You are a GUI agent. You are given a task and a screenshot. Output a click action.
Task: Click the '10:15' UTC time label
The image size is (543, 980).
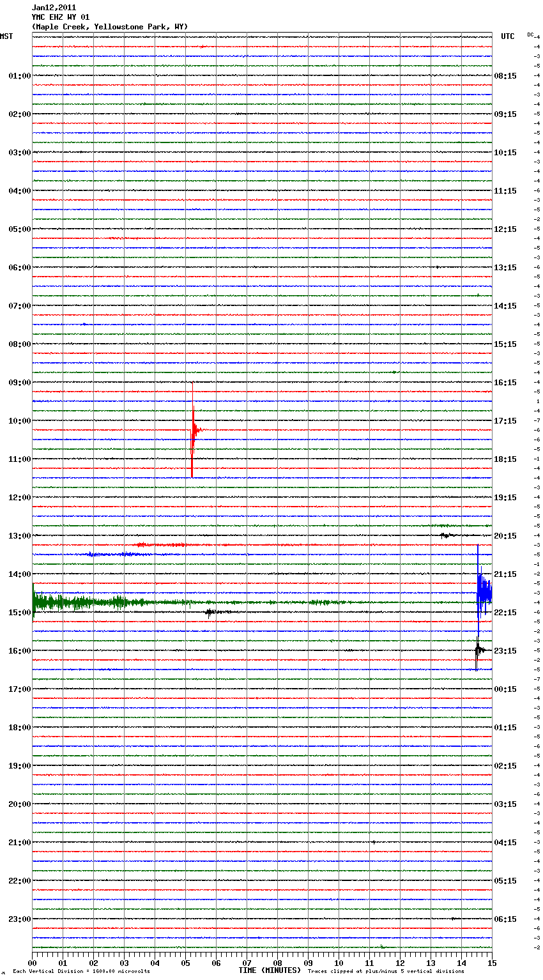pos(505,153)
